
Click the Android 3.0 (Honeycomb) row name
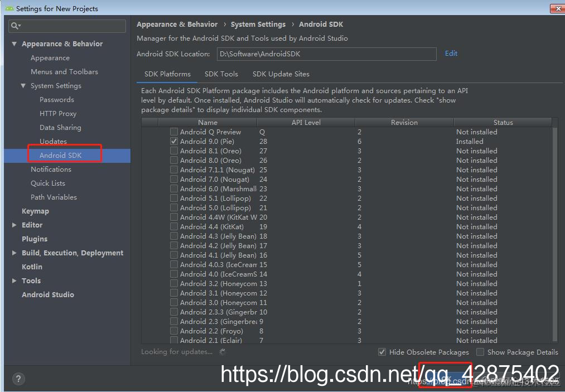[x=219, y=303]
